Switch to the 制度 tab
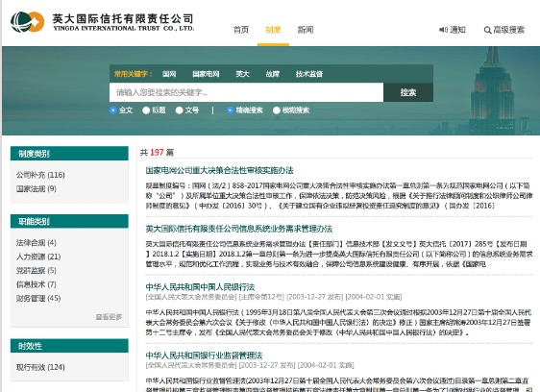The image size is (540, 392). click(x=273, y=30)
